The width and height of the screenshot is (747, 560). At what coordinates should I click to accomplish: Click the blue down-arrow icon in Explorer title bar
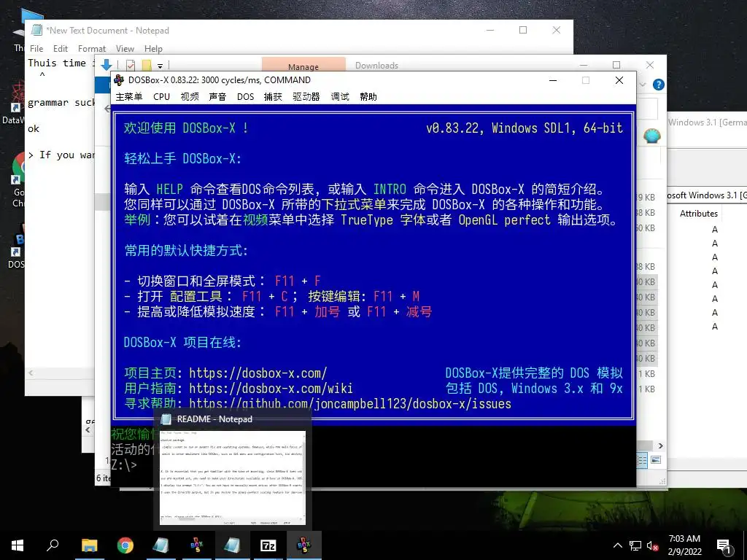tap(107, 65)
